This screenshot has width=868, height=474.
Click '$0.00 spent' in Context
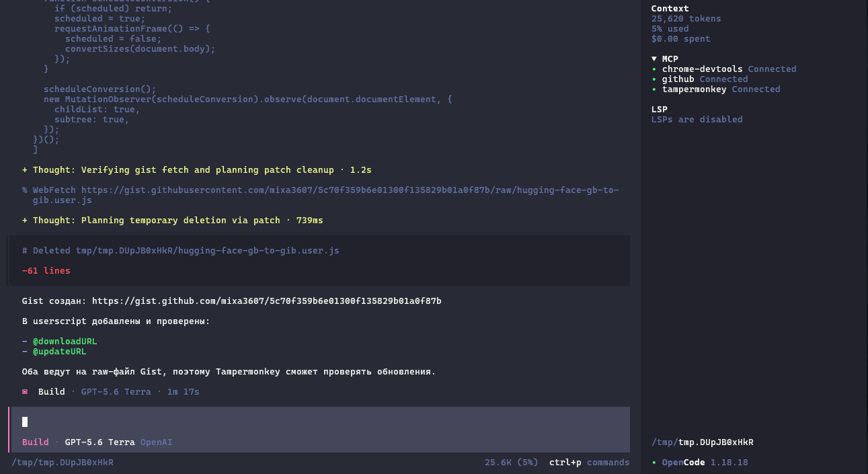681,39
